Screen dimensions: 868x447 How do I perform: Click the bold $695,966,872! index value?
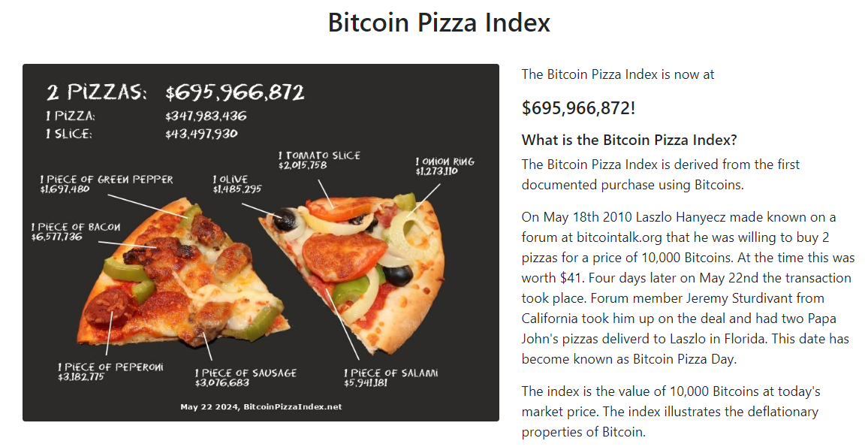578,107
